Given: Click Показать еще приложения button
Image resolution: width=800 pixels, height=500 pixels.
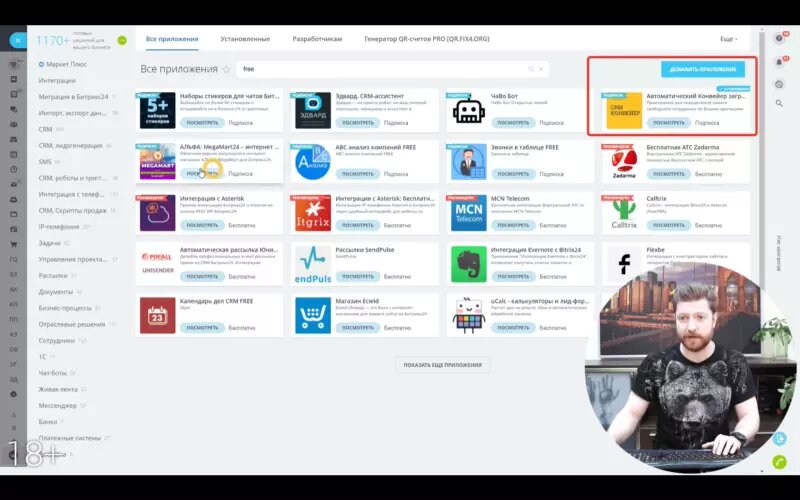Looking at the screenshot, I should click(x=442, y=365).
